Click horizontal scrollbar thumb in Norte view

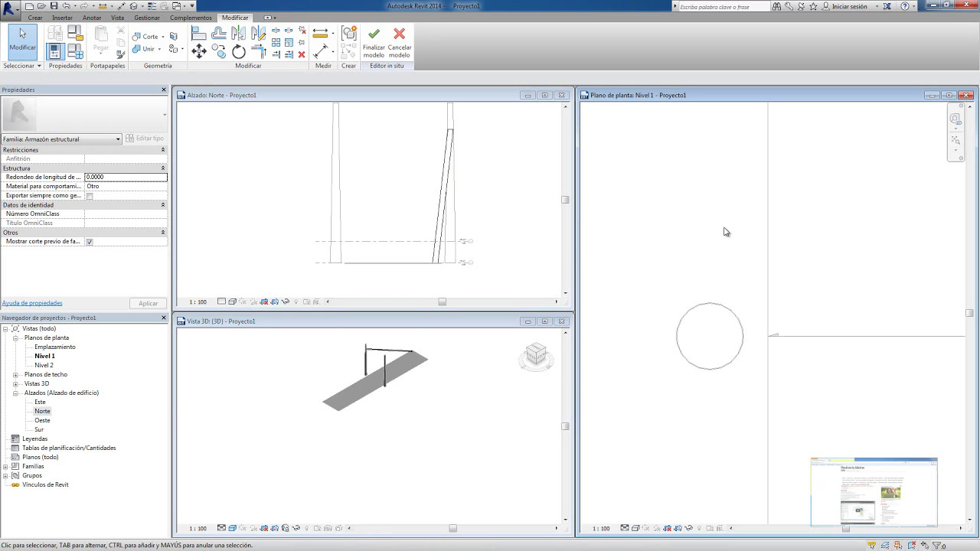coord(442,302)
